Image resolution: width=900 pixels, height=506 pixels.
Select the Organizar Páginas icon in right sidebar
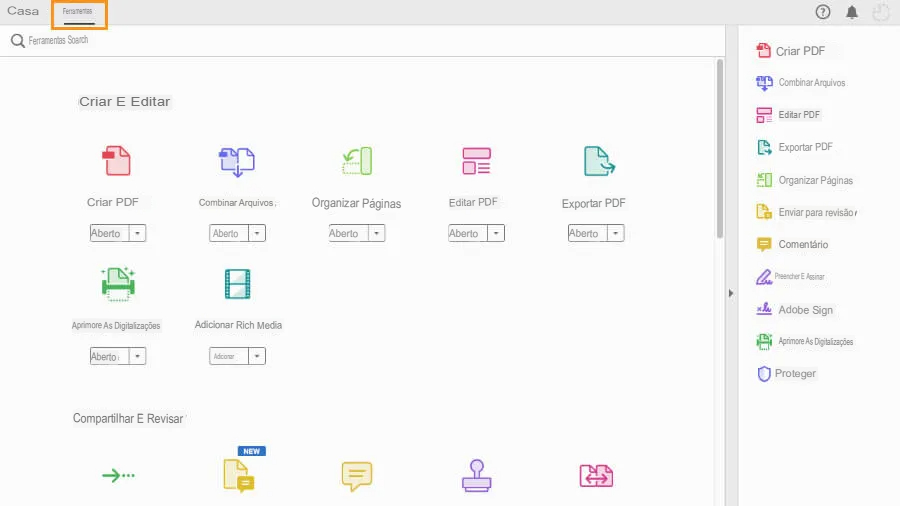click(764, 180)
